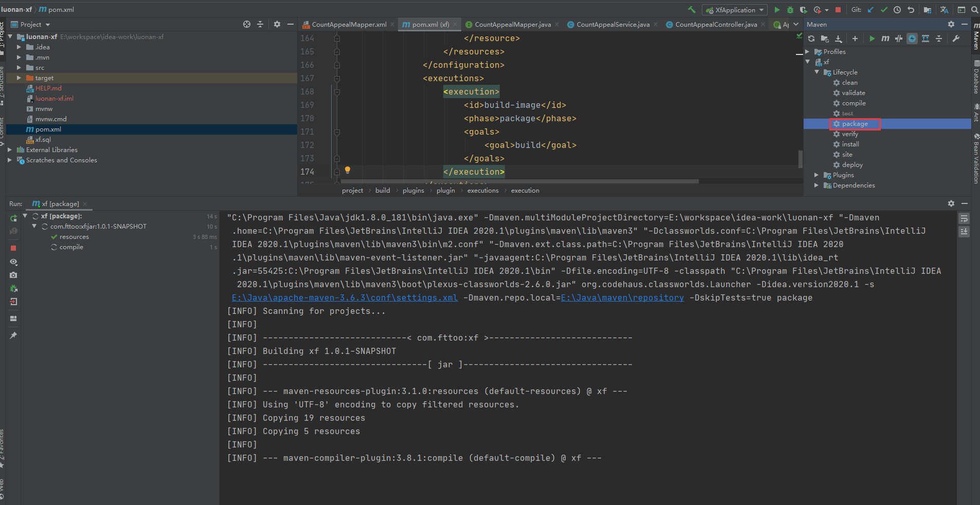Image resolution: width=980 pixels, height=505 pixels.
Task: Dump threads camera icon in the Run panel
Action: [x=13, y=275]
